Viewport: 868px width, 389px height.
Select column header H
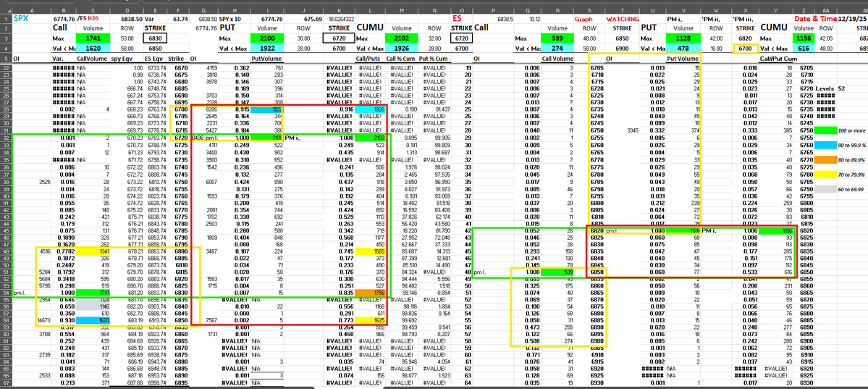point(235,11)
